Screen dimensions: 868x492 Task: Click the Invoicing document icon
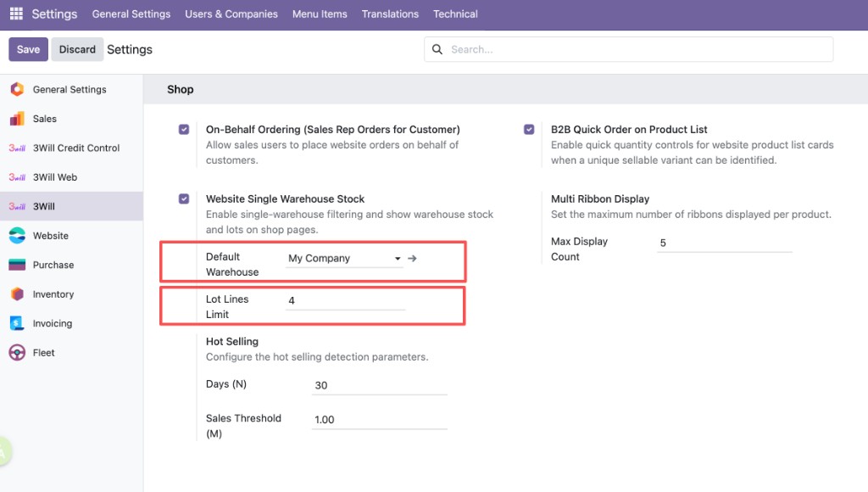[17, 323]
